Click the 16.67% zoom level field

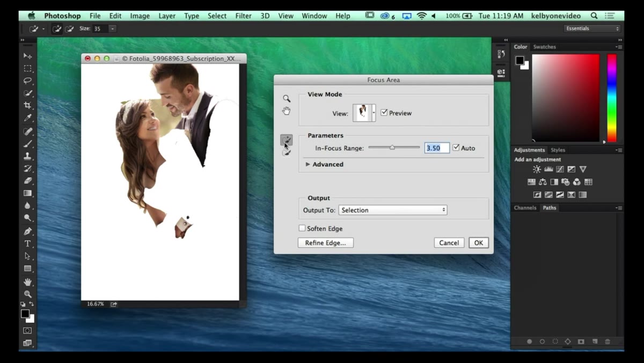[x=96, y=304]
